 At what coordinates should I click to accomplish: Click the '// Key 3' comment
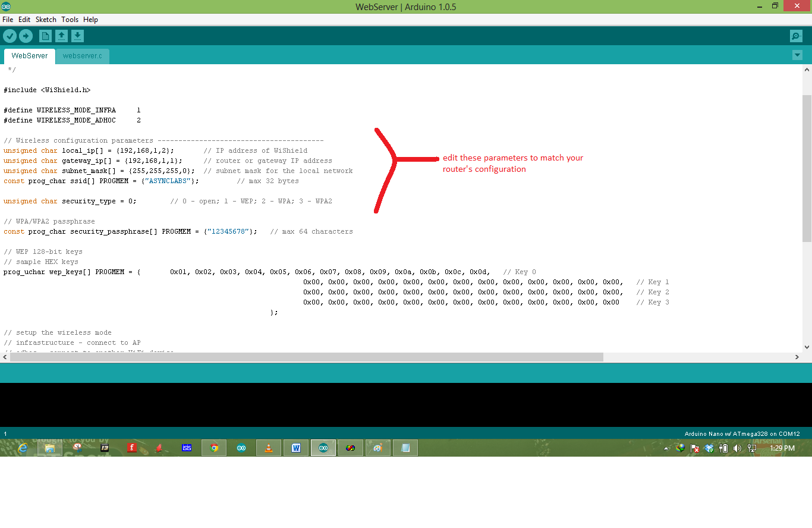click(x=653, y=302)
